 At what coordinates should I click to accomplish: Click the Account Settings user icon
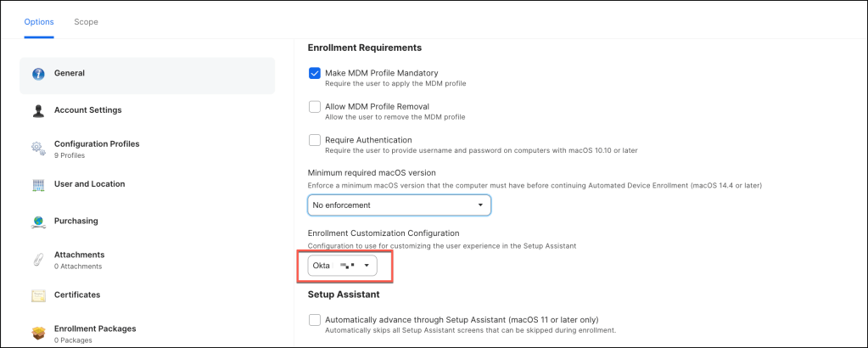pos(38,110)
